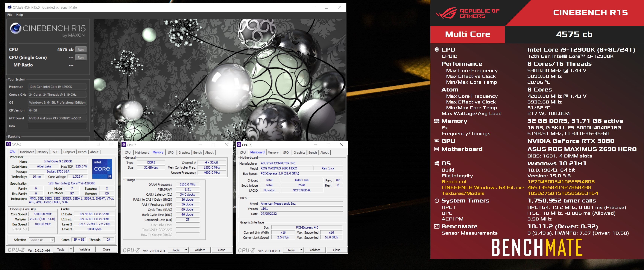Select About tab in right CPU-Z window
The height and width of the screenshot is (270, 644).
point(324,153)
